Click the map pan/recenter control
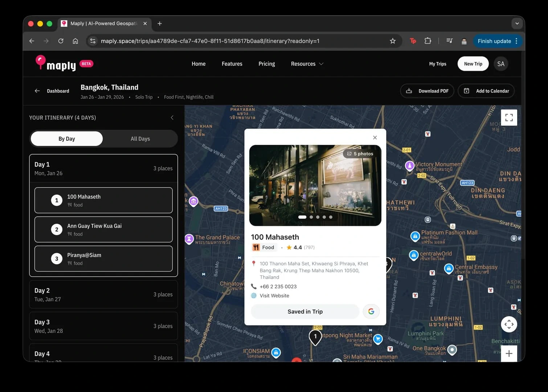The width and height of the screenshot is (548, 392). tap(509, 324)
